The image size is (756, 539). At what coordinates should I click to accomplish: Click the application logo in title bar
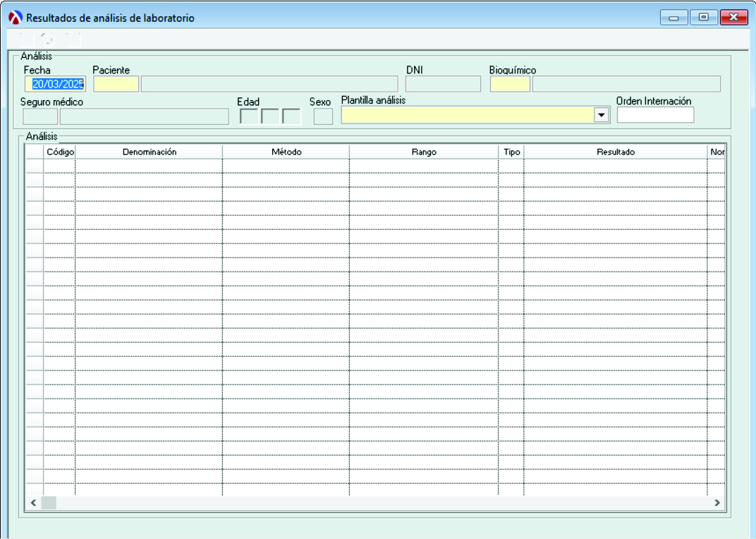tap(15, 18)
